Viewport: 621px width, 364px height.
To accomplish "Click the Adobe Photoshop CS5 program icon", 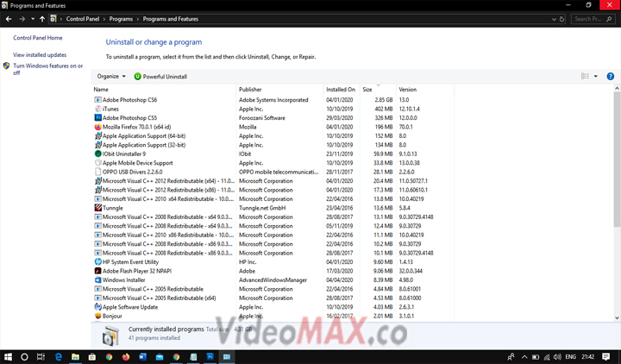I will (97, 117).
